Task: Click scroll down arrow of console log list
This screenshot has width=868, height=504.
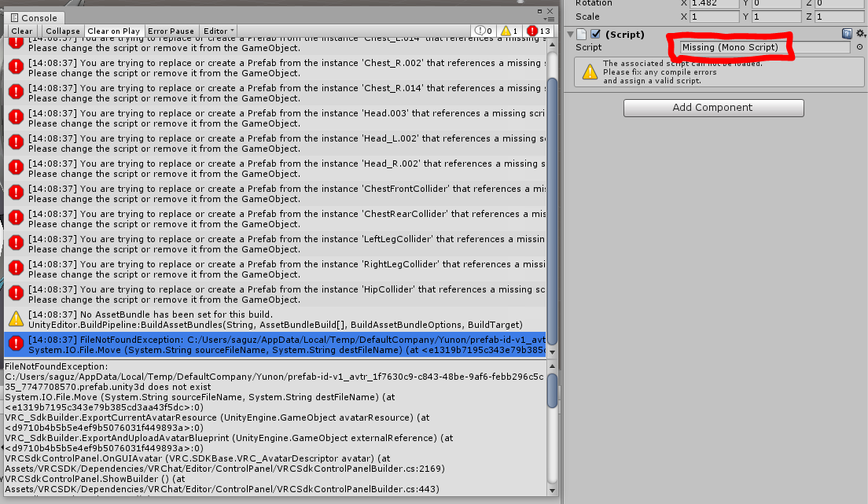Action: (552, 351)
